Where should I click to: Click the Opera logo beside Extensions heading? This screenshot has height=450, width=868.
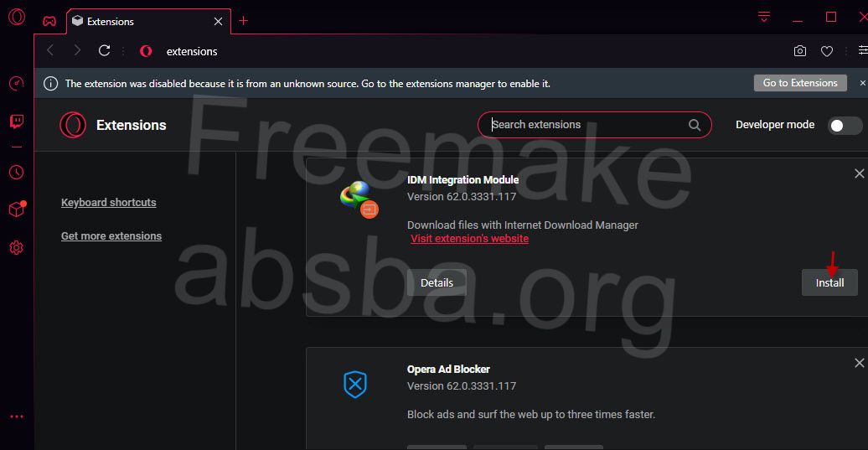tap(73, 125)
